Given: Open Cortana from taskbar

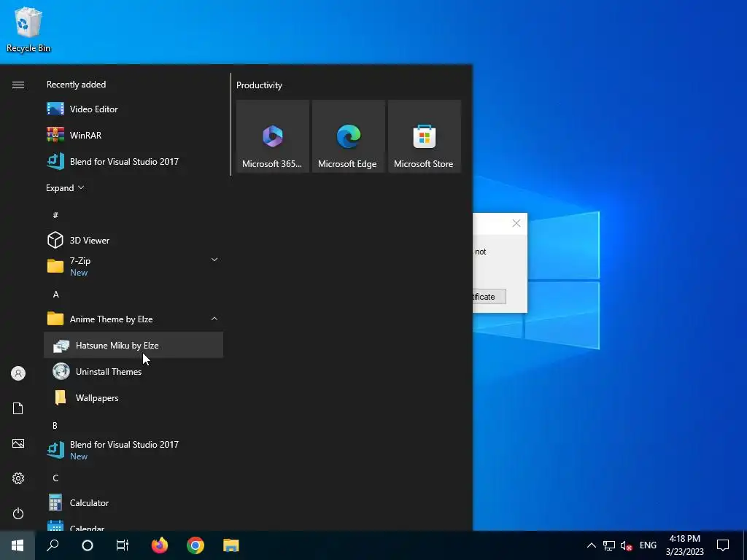Looking at the screenshot, I should pos(88,545).
